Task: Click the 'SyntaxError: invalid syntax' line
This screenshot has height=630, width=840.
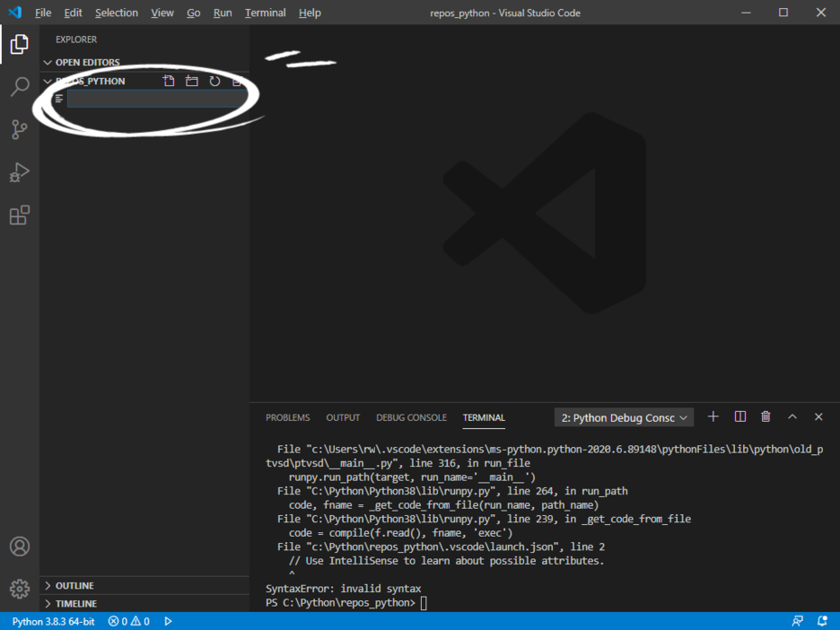Action: [x=343, y=589]
